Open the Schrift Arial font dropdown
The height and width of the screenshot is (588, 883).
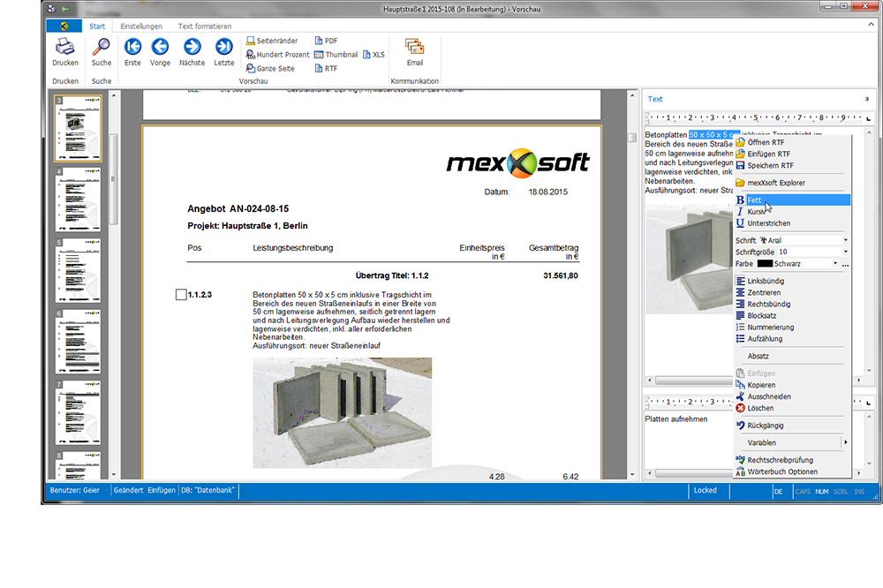[845, 240]
